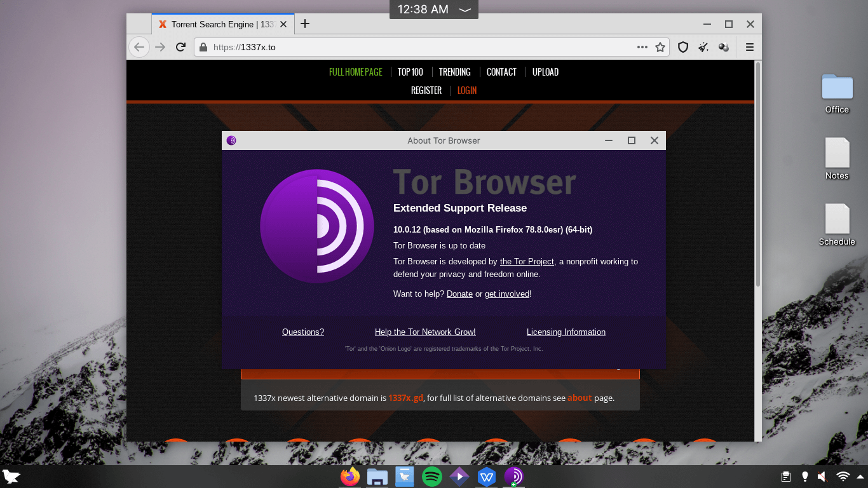Select the Torrent Search Engine tab
The image size is (868, 488).
point(222,24)
